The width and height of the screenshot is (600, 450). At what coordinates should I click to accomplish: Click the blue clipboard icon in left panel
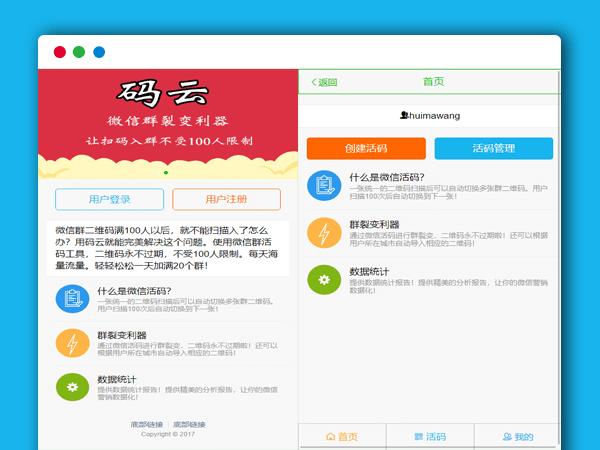tap(72, 298)
